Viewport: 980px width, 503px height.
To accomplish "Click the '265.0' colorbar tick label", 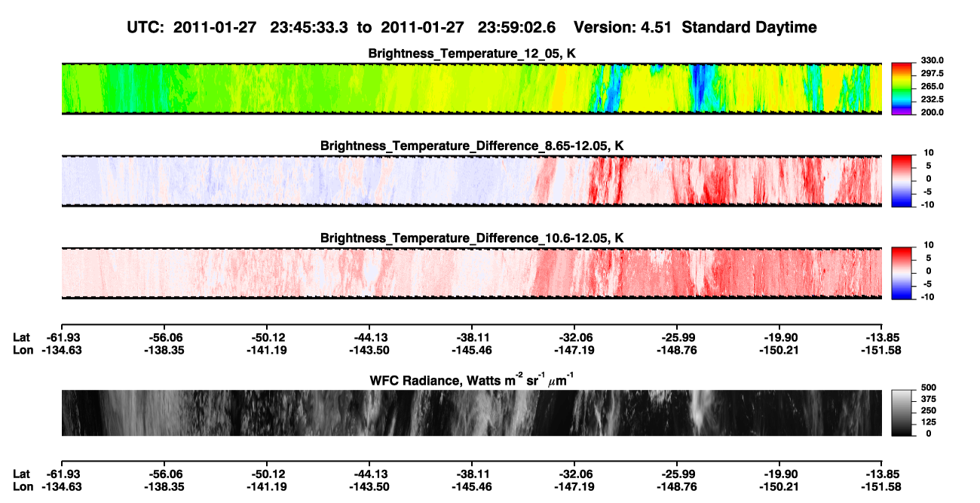I will tap(933, 87).
